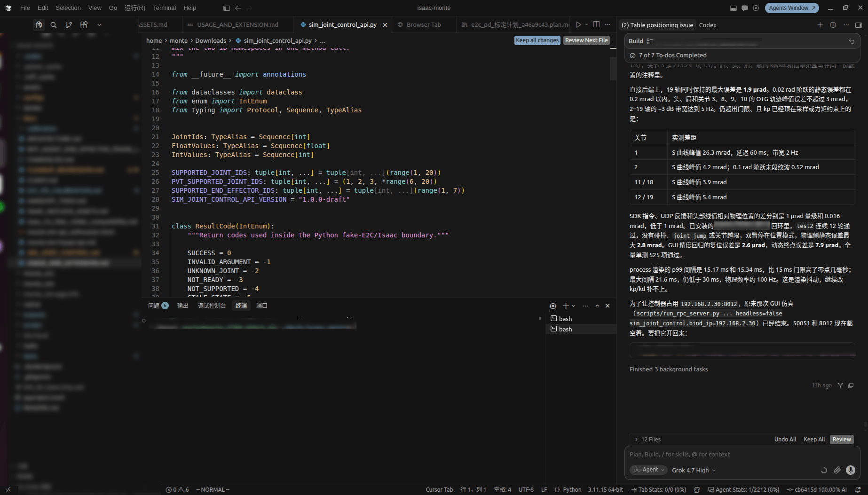
Task: Copy the agent message with copy icon
Action: tap(851, 385)
